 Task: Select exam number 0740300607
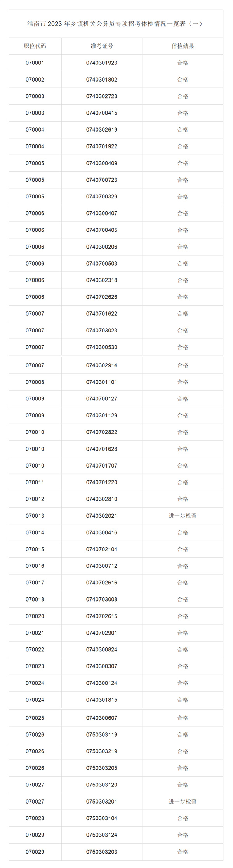click(x=102, y=718)
